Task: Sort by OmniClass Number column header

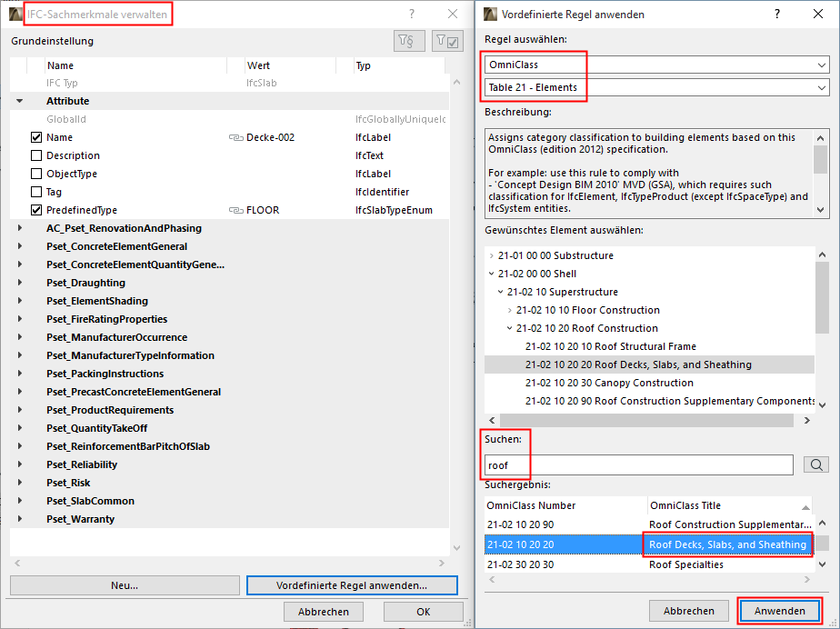Action: pyautogui.click(x=565, y=505)
